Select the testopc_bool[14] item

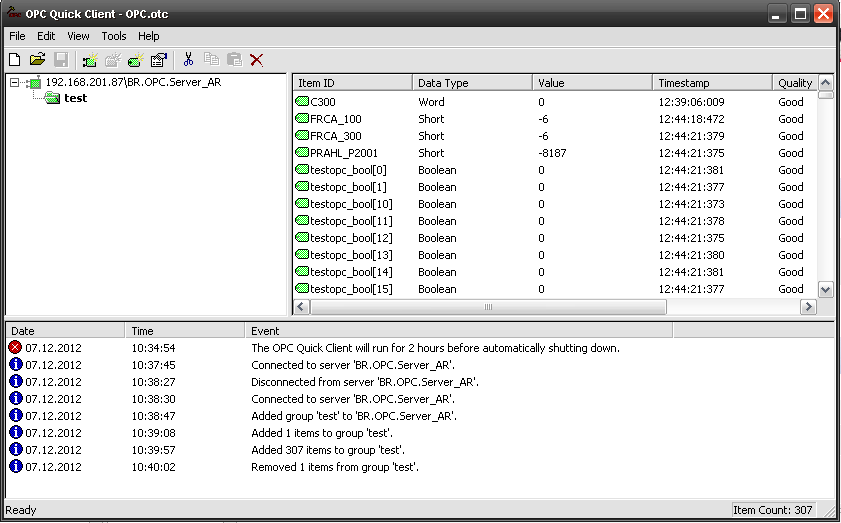click(x=351, y=272)
